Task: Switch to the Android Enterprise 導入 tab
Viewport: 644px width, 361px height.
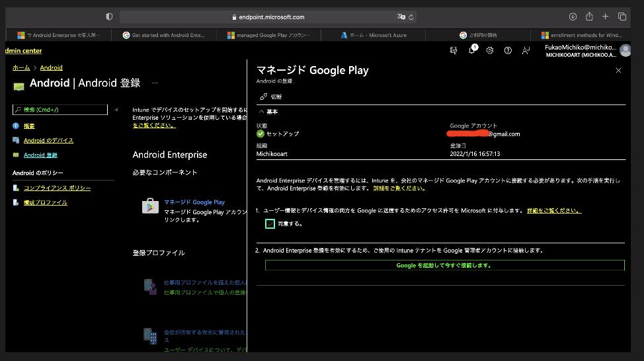Action: pos(58,35)
